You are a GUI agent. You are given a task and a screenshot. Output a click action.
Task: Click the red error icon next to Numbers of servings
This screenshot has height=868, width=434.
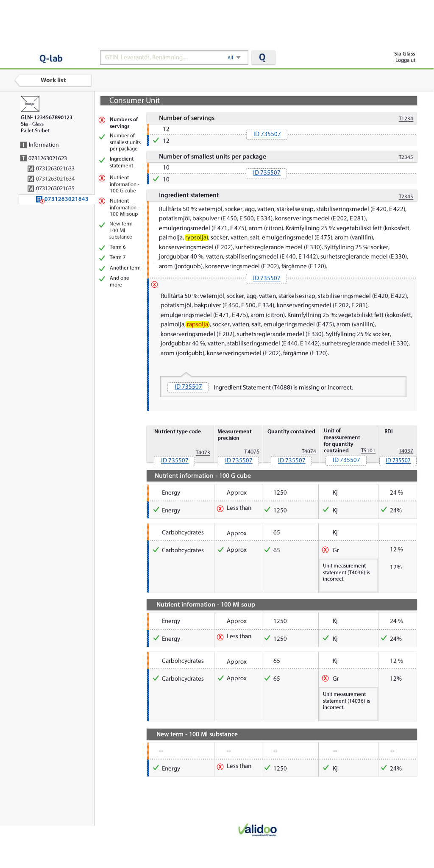click(x=102, y=120)
